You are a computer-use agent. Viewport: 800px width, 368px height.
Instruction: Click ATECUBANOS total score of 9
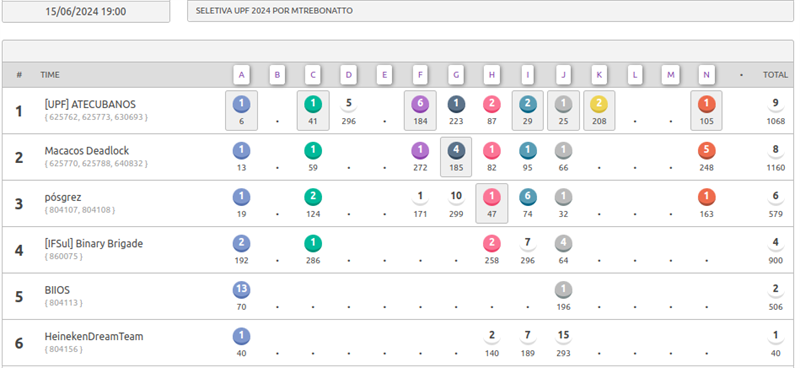[x=775, y=104]
